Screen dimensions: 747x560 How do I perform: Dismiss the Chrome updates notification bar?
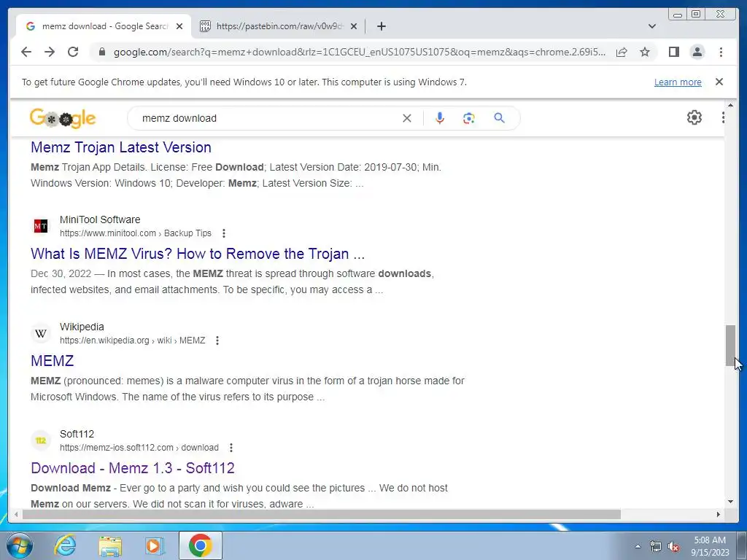click(719, 82)
